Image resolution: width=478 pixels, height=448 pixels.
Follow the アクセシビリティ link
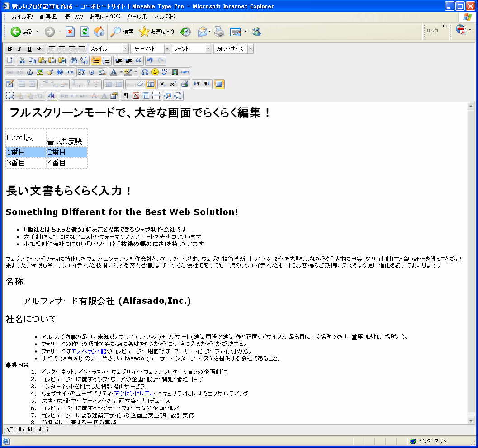(x=134, y=393)
